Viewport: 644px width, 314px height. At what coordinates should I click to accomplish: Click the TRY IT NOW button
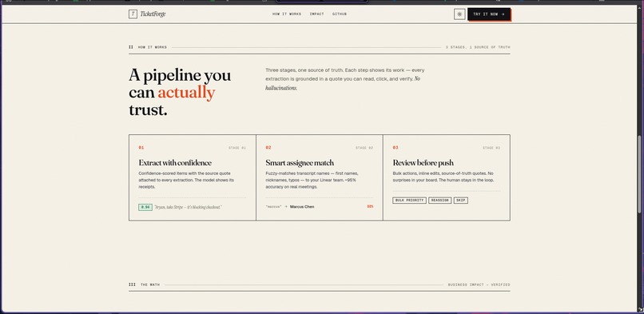click(x=489, y=14)
